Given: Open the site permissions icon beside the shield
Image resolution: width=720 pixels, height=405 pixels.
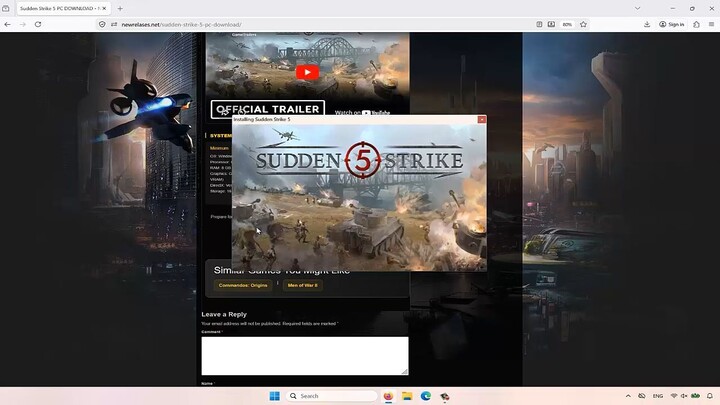Looking at the screenshot, I should [x=114, y=24].
